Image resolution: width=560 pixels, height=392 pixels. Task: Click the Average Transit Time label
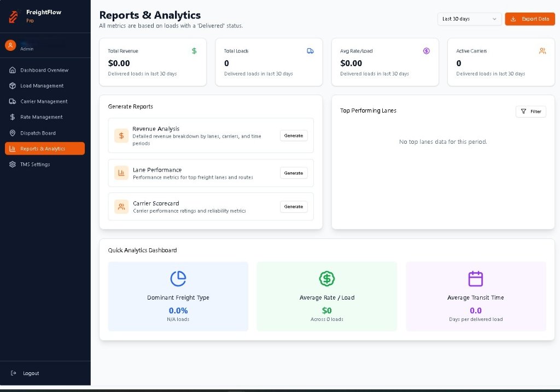pyautogui.click(x=475, y=297)
